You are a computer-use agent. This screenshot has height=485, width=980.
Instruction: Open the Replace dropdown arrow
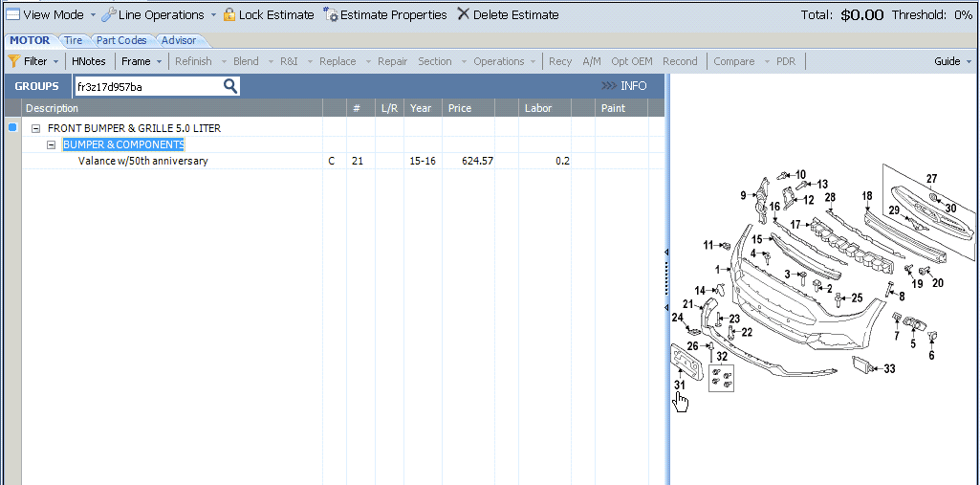pyautogui.click(x=369, y=61)
